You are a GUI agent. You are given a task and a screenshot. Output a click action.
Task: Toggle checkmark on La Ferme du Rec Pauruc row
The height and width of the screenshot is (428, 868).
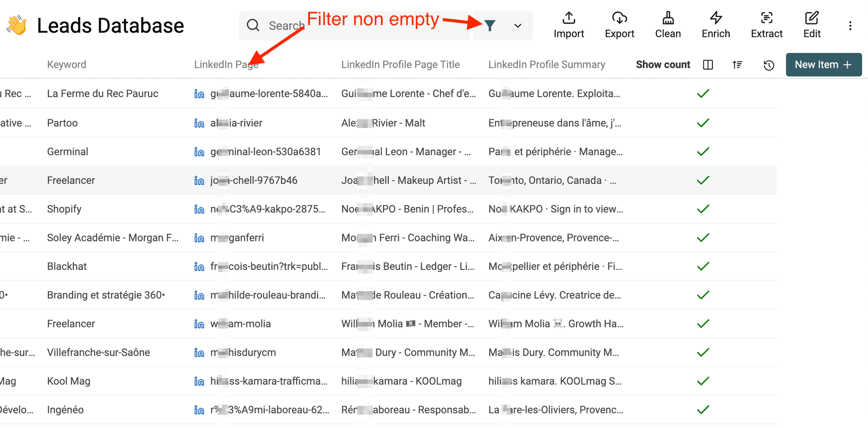pyautogui.click(x=703, y=94)
